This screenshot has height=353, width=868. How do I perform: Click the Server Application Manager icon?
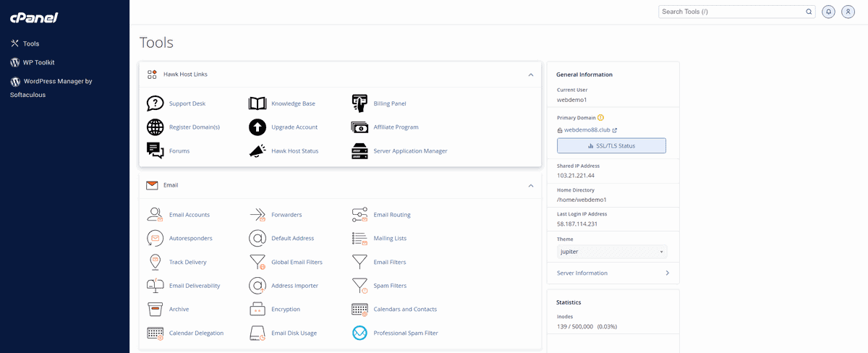tap(360, 151)
